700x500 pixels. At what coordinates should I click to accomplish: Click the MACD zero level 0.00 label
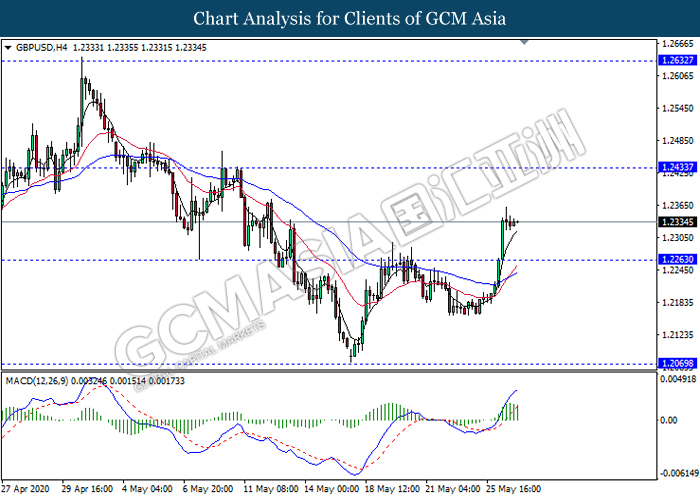click(x=668, y=420)
